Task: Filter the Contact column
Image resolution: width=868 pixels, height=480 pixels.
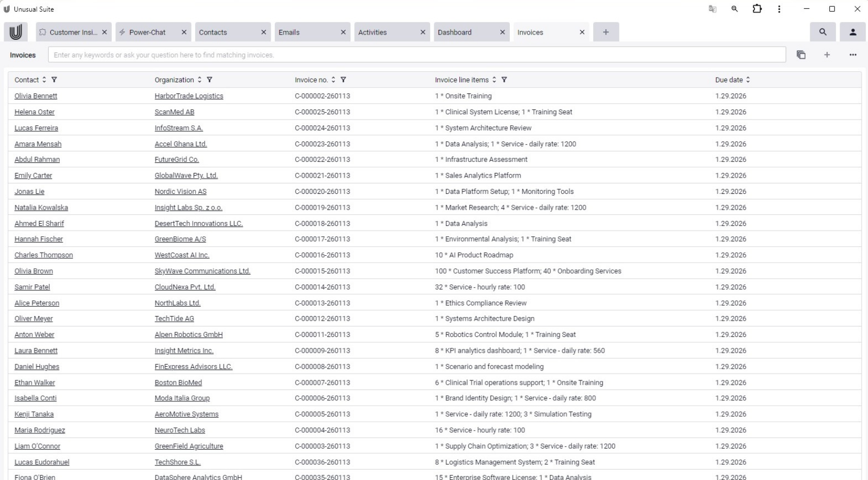Action: [54, 80]
